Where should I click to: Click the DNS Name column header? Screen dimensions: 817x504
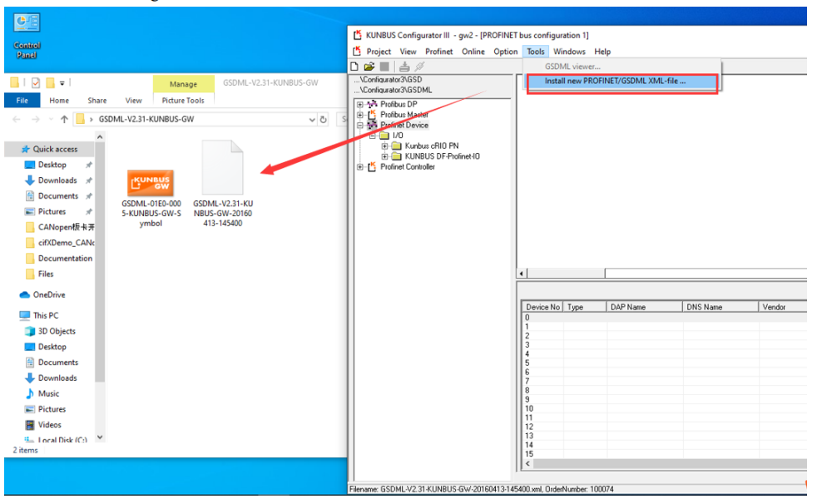720,307
